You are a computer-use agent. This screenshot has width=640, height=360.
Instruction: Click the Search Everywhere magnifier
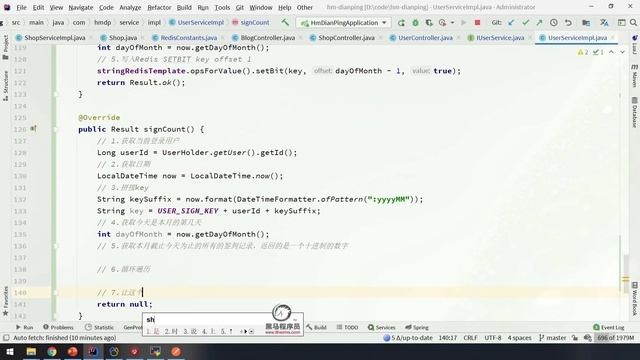[633, 23]
